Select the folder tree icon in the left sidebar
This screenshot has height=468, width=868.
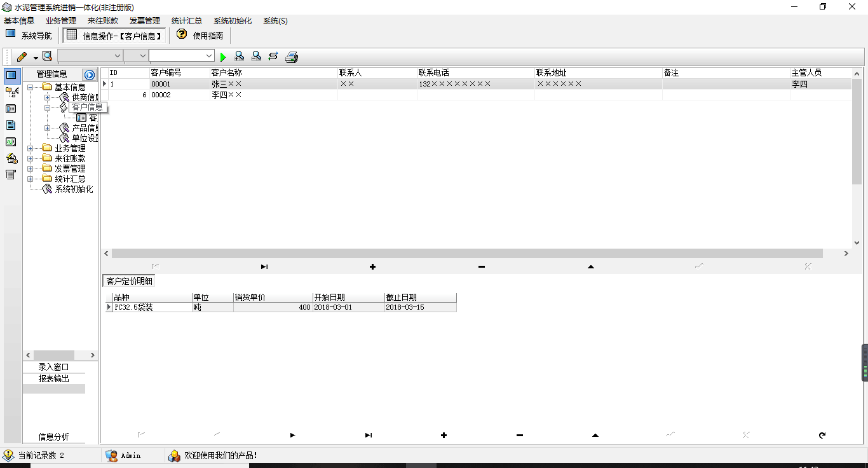(11, 92)
